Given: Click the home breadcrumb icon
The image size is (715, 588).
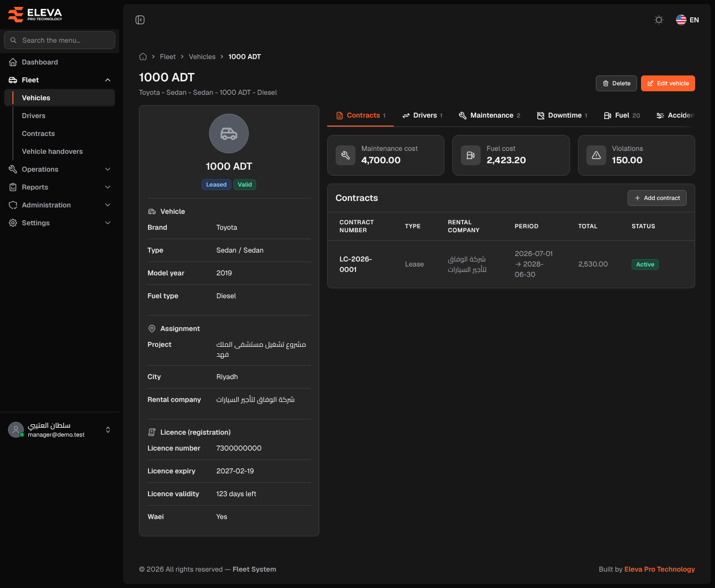Looking at the screenshot, I should pyautogui.click(x=143, y=57).
